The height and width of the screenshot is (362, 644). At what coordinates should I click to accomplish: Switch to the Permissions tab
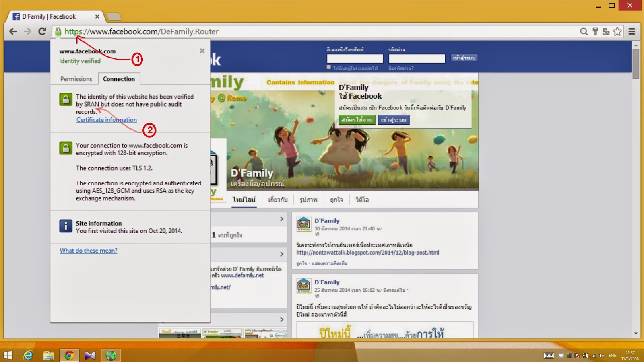click(76, 79)
